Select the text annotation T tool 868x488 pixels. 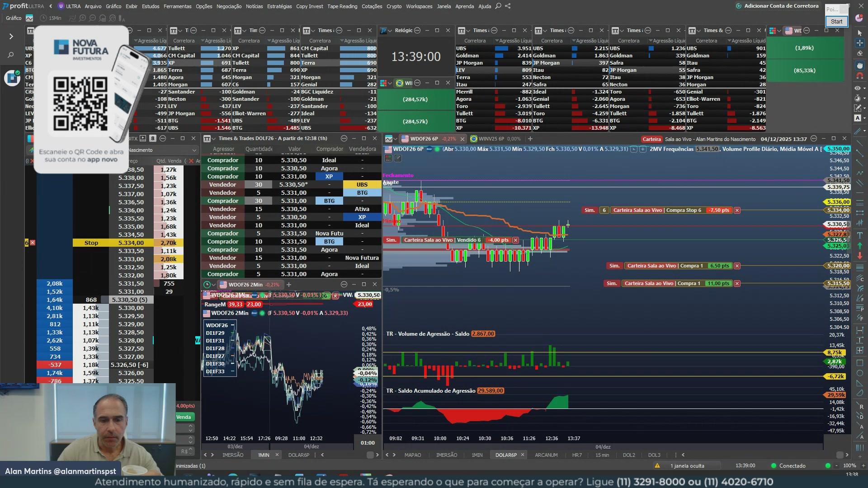pos(859,235)
